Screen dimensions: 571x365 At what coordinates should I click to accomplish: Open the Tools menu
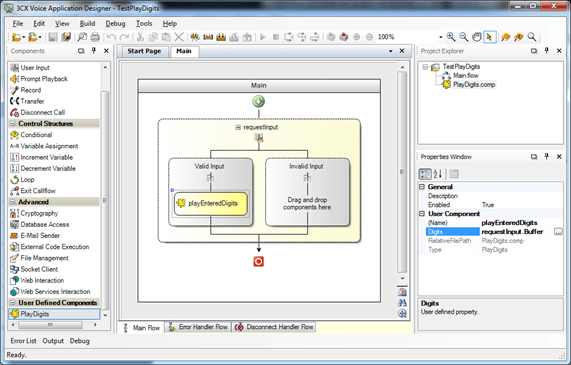[x=144, y=23]
